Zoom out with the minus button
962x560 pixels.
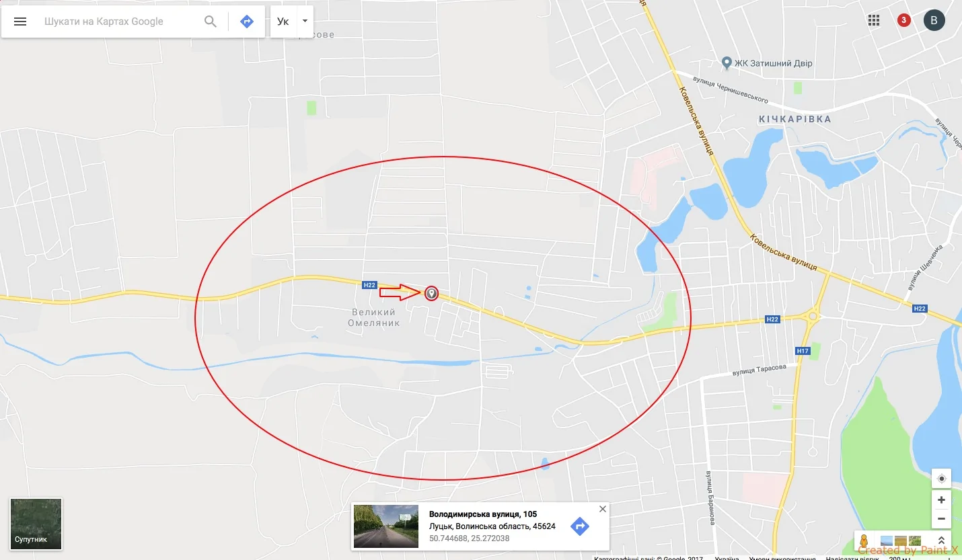pos(941,518)
